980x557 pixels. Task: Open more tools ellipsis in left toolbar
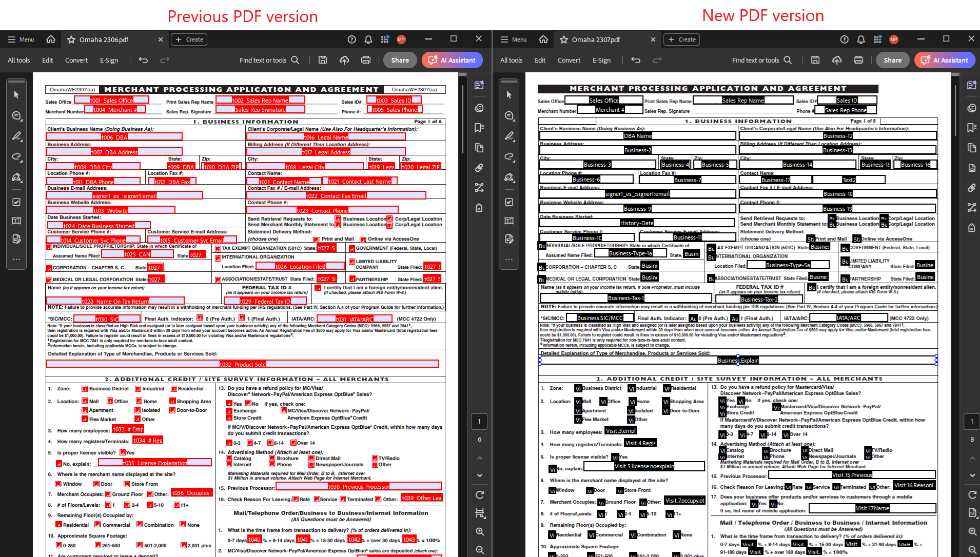click(x=16, y=260)
